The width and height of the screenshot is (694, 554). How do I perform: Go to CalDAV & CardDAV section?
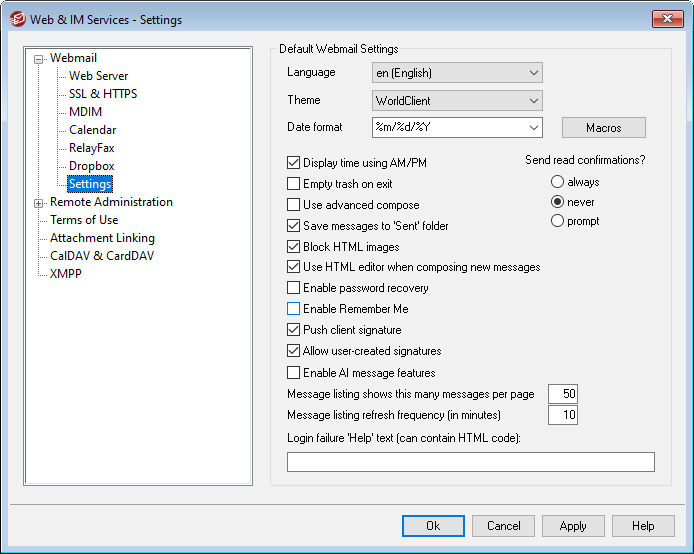point(102,256)
